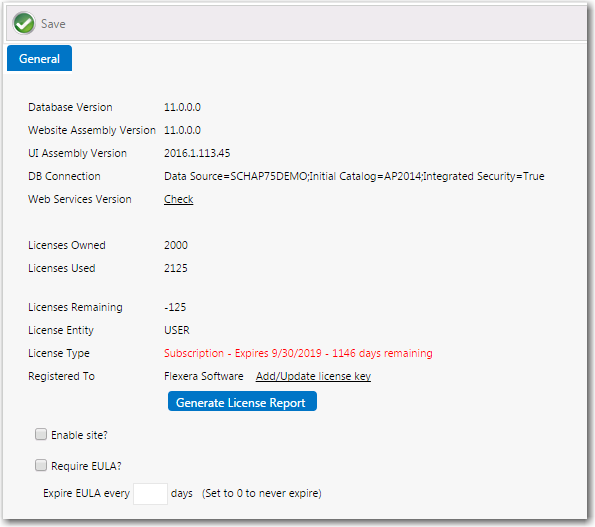Click the 'Require EULA?' label text
Viewport: 595px width, 527px height.
pos(86,466)
